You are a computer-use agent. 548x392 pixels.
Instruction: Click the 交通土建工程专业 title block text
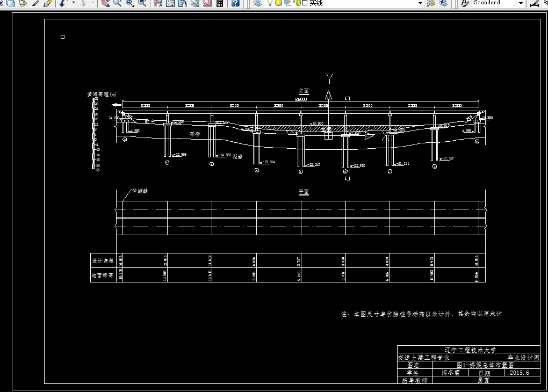click(x=423, y=358)
